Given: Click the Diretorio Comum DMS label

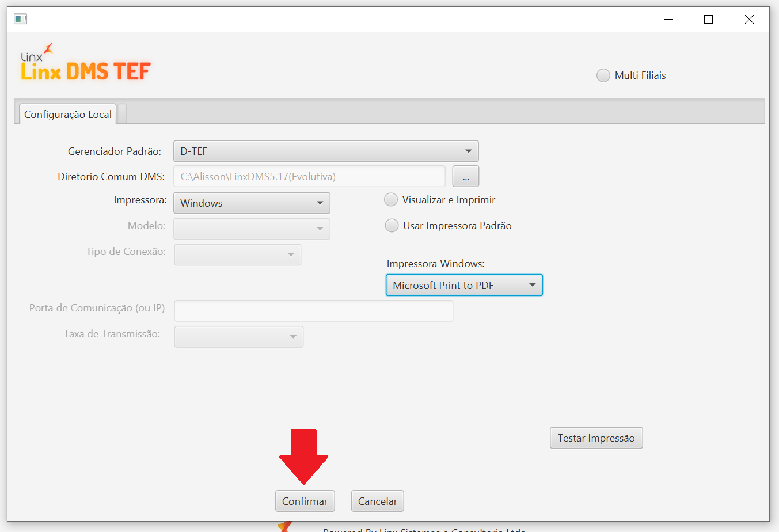Looking at the screenshot, I should click(111, 177).
